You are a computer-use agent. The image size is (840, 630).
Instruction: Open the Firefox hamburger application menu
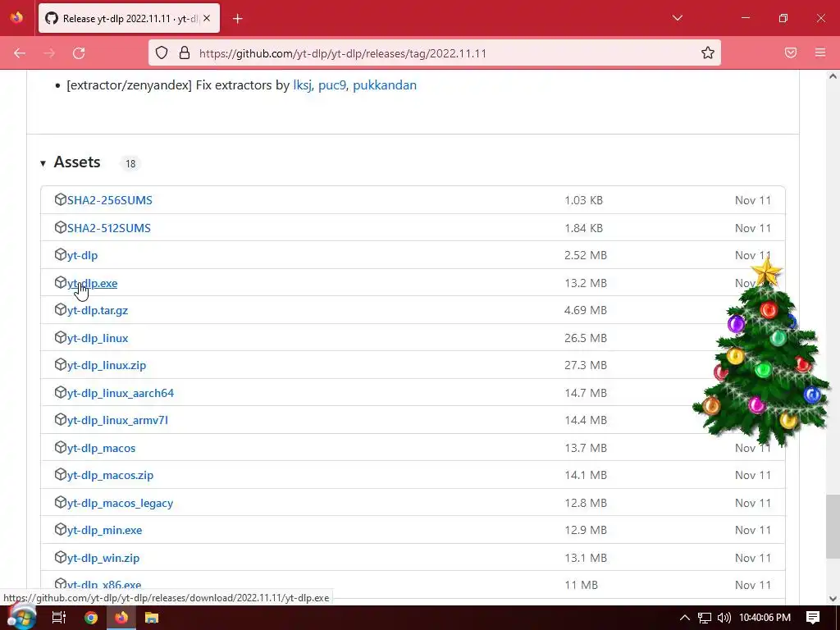pyautogui.click(x=820, y=52)
